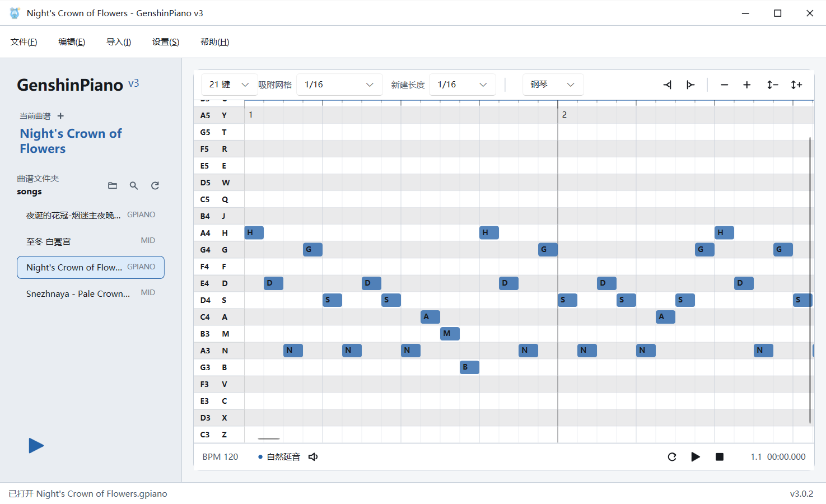Decrease row height with vertical minus icon
The width and height of the screenshot is (826, 504).
point(772,85)
